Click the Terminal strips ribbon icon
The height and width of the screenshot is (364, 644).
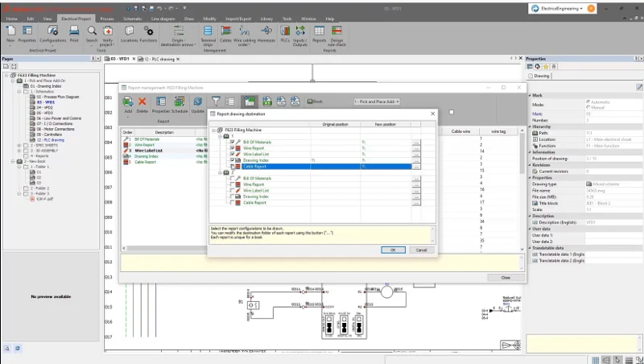(208, 31)
